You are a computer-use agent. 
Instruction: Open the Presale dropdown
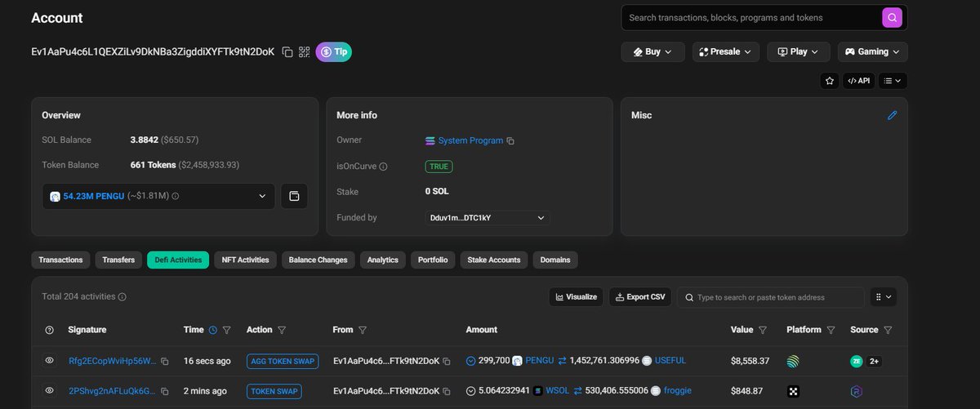click(x=725, y=51)
